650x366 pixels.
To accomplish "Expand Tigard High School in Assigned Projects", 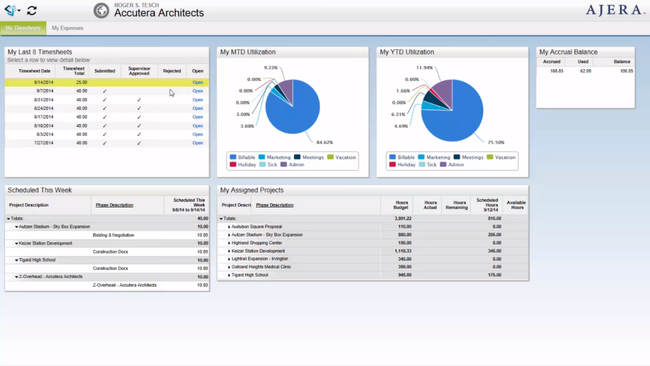I will point(229,275).
